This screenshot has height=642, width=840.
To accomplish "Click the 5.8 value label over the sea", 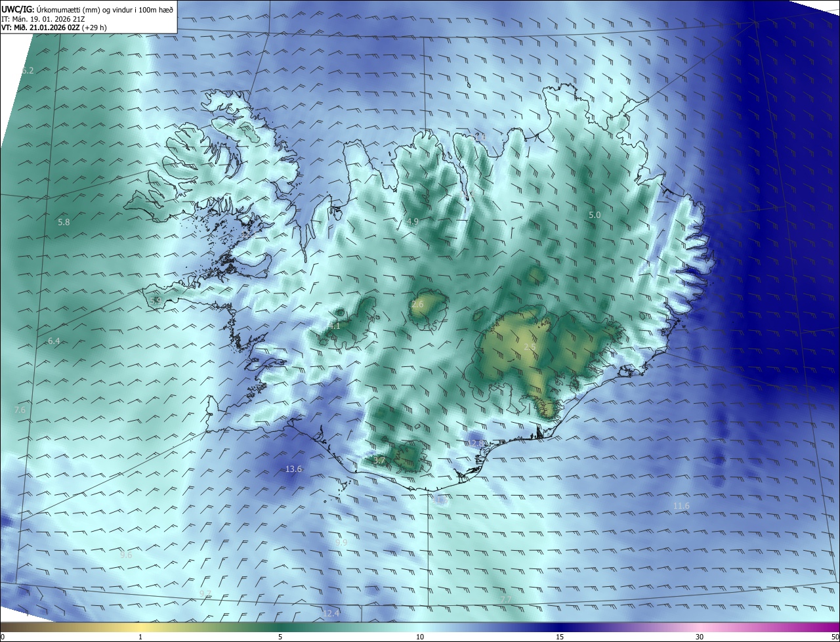I will point(64,223).
